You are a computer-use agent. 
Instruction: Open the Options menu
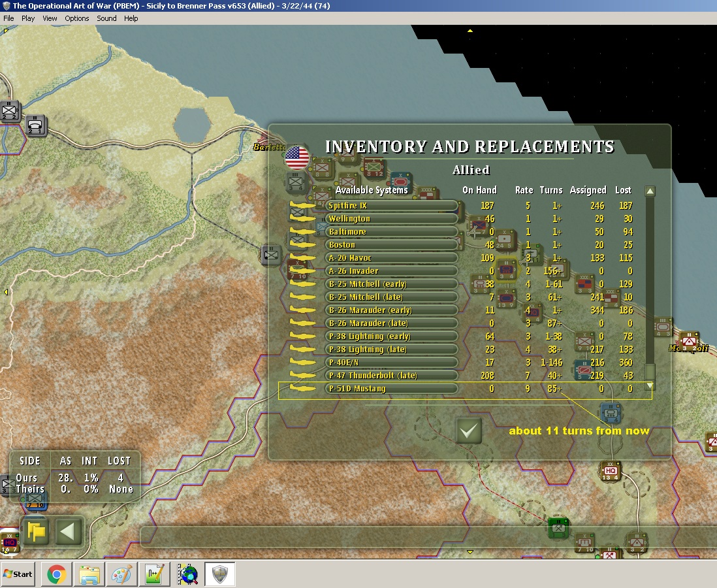[77, 18]
